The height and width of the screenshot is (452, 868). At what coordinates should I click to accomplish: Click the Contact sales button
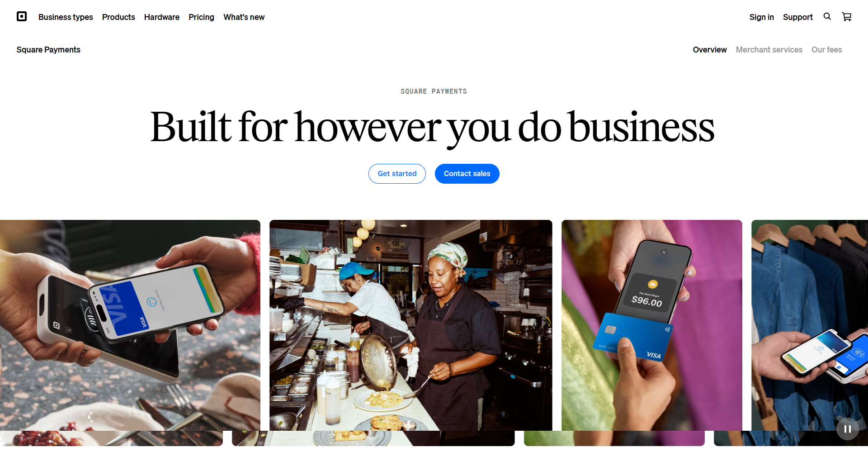click(467, 174)
